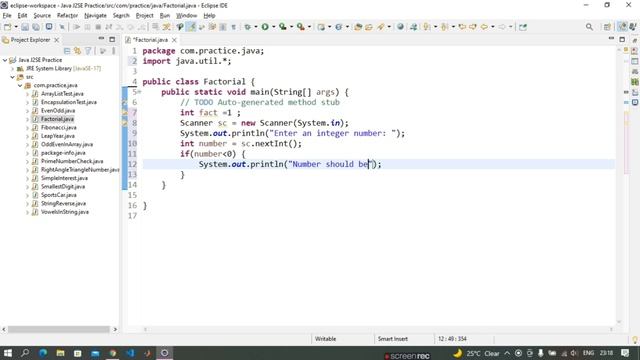This screenshot has height=360, width=640.
Task: Switch to the Debug perspective icon
Action: point(633,27)
